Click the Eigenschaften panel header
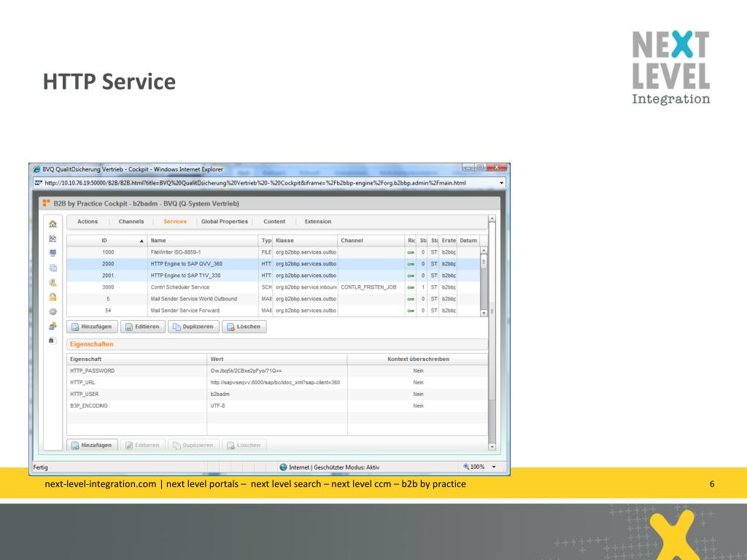747x560 pixels. pos(276,344)
